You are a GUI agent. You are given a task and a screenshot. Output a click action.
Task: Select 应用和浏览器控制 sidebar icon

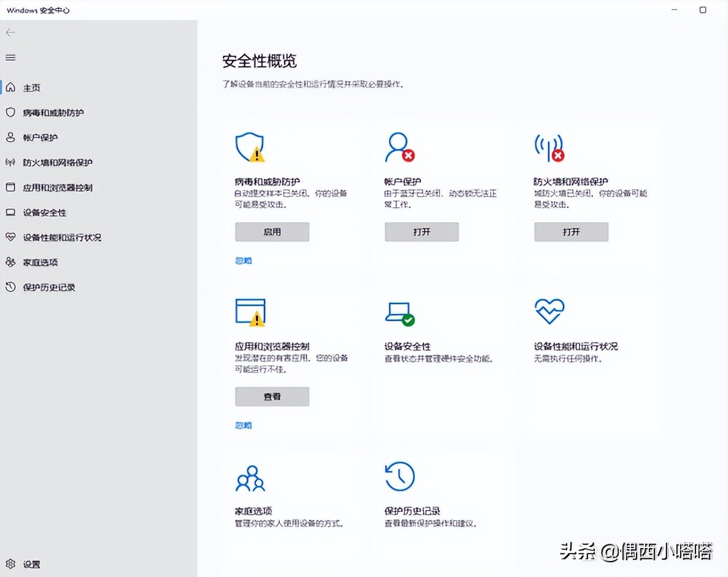(x=10, y=187)
